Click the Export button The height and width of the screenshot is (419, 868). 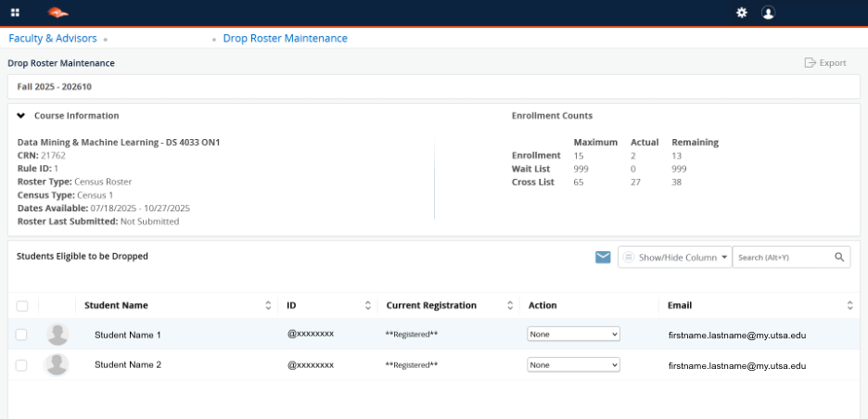tap(825, 63)
